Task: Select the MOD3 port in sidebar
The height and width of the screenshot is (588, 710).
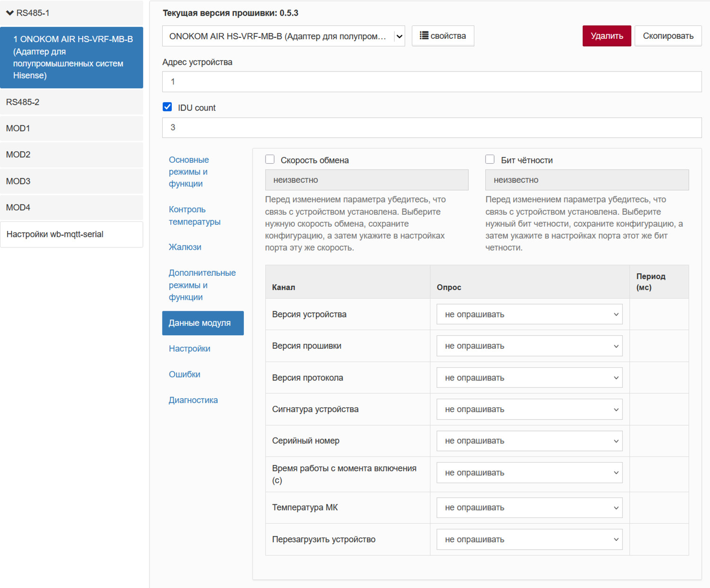Action: click(71, 181)
